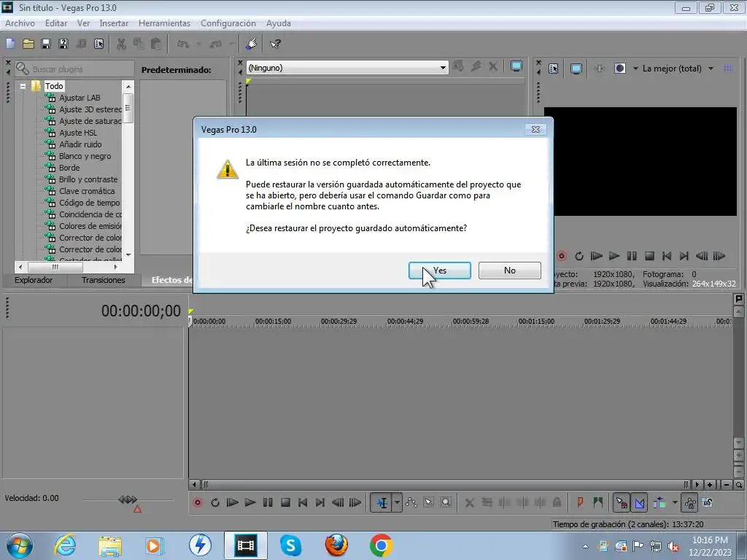The height and width of the screenshot is (560, 747).
Task: Open the edit tool dropdown arrow
Action: [397, 502]
